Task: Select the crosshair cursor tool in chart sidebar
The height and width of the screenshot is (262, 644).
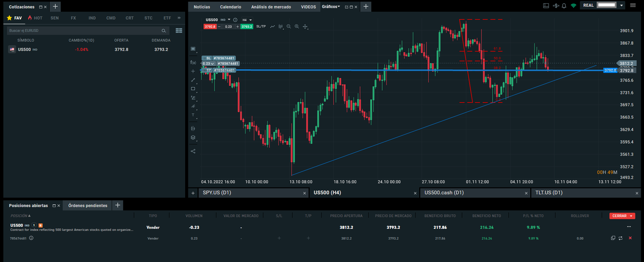Action: tap(193, 71)
